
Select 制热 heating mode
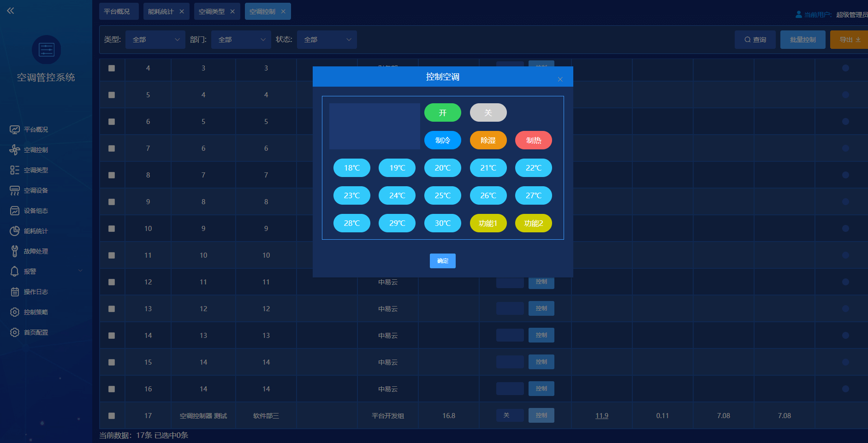(534, 140)
